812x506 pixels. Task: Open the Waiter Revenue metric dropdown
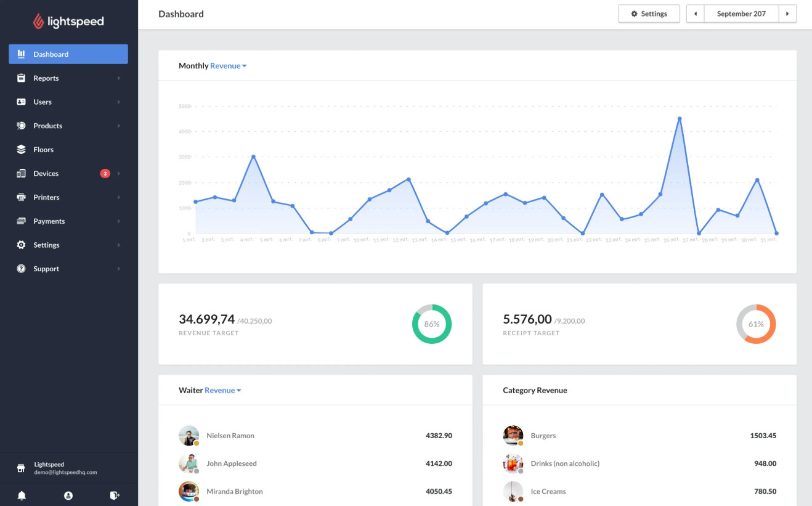222,390
